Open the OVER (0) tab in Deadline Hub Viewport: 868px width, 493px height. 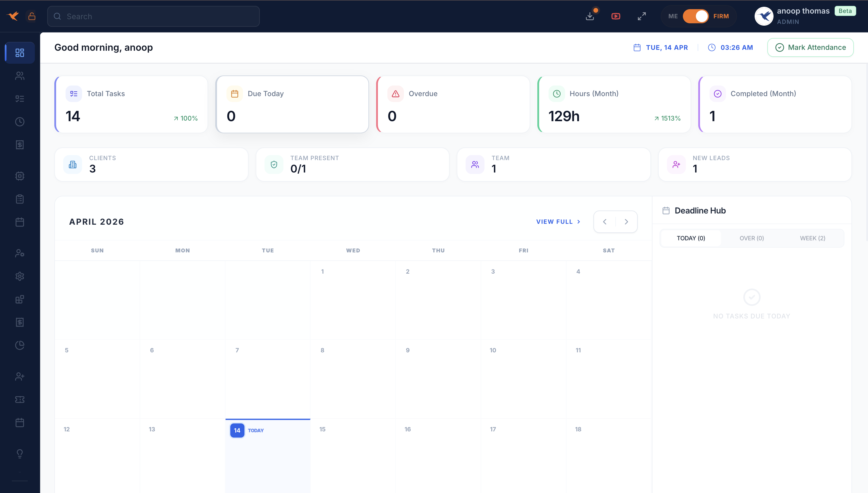pos(752,238)
